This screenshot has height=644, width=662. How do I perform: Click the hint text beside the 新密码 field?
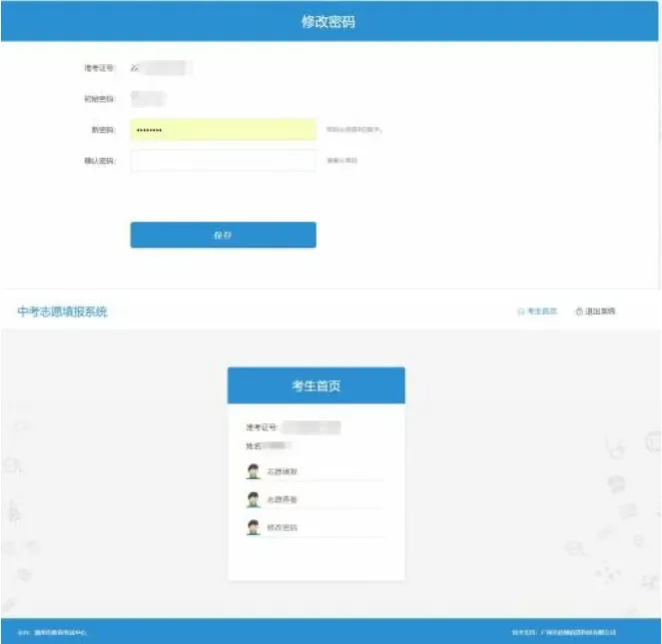[x=354, y=130]
